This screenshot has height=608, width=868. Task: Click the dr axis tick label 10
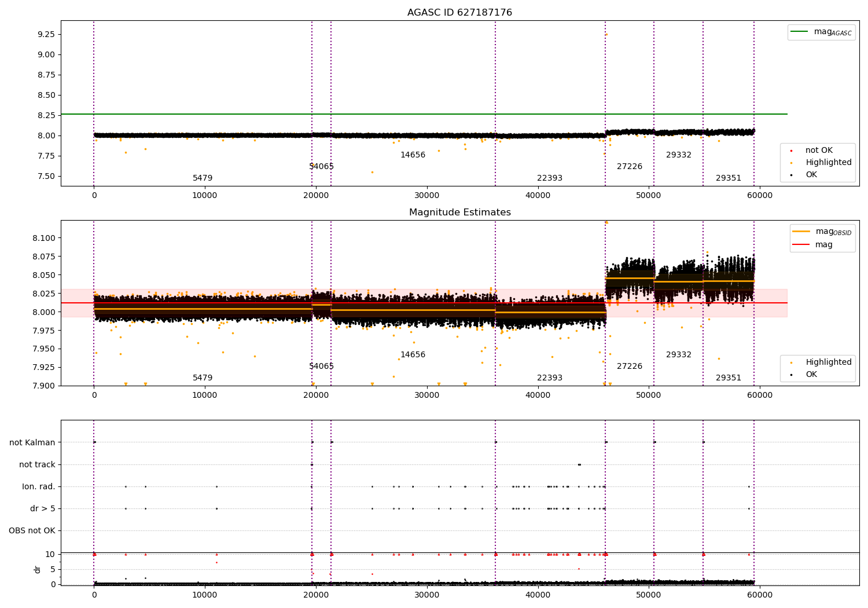pos(50,554)
